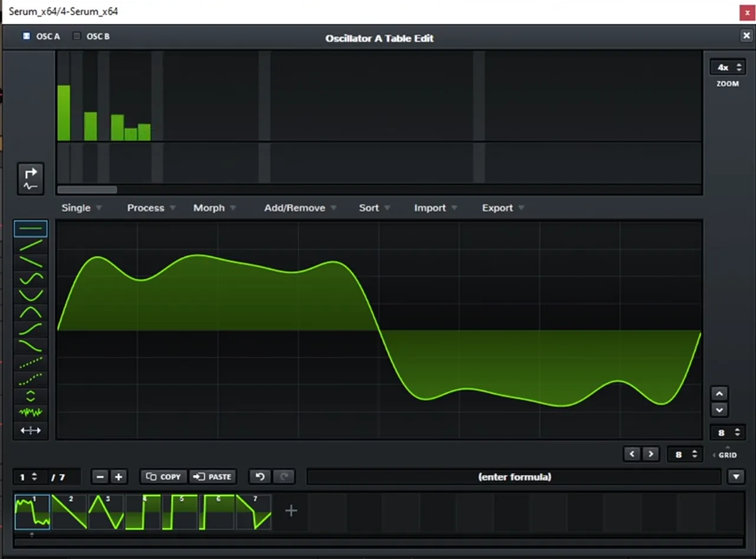Viewport: 756px width, 559px height.
Task: Select the valley curve draw shape
Action: 31,295
